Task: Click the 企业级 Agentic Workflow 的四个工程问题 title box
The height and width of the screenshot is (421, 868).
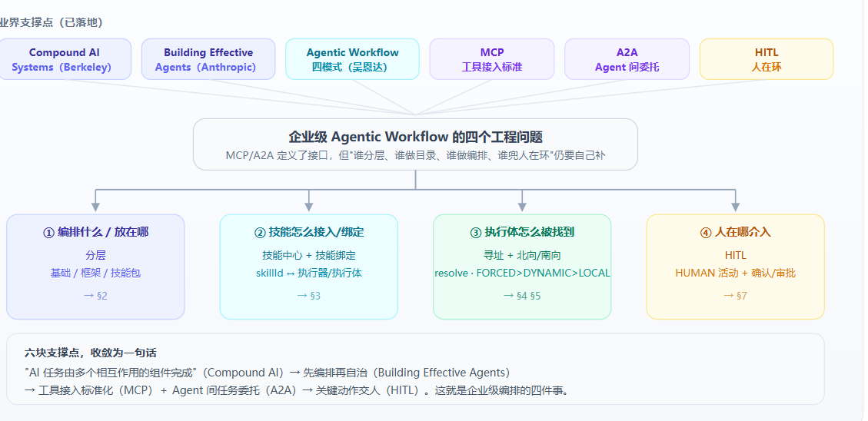Action: point(416,144)
